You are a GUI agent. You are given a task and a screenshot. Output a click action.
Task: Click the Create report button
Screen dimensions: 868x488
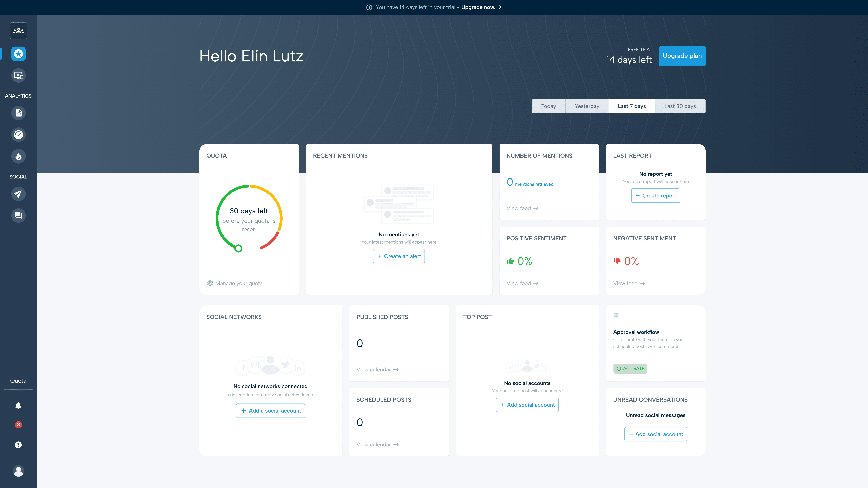[656, 196]
